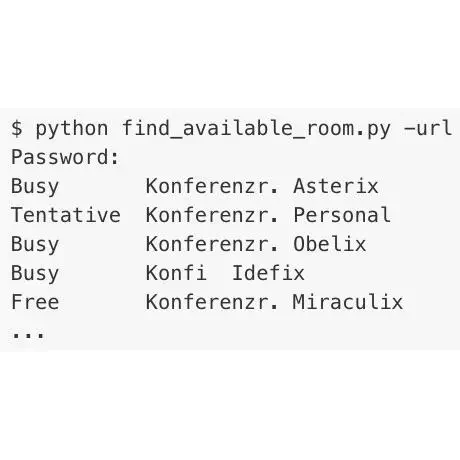
Task: Click the Busy status beside Obelix
Action: tap(35, 245)
